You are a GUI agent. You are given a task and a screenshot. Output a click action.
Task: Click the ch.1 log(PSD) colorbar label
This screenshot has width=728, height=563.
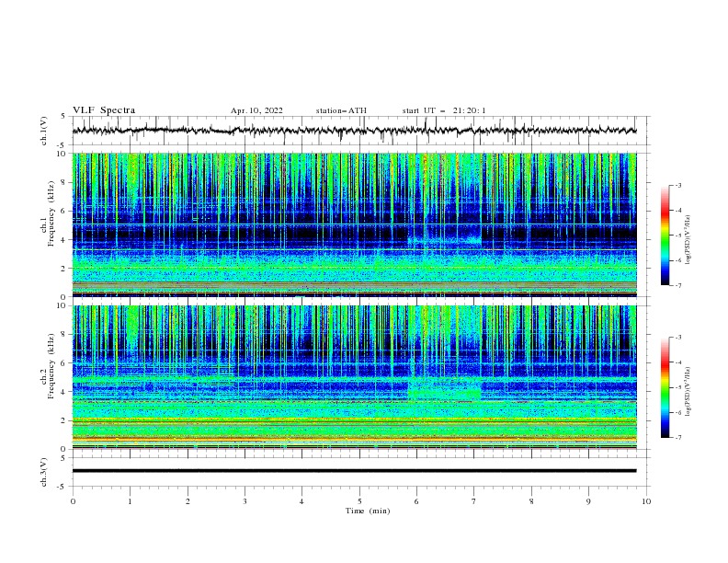(x=688, y=240)
